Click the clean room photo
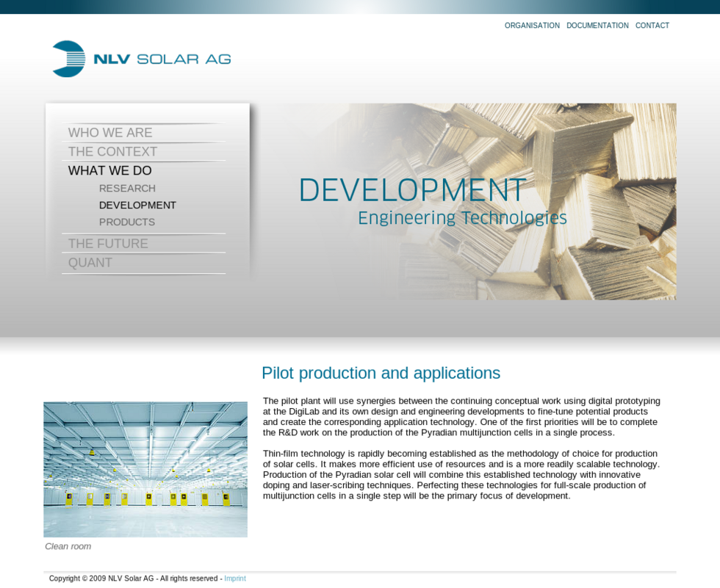 point(145,469)
